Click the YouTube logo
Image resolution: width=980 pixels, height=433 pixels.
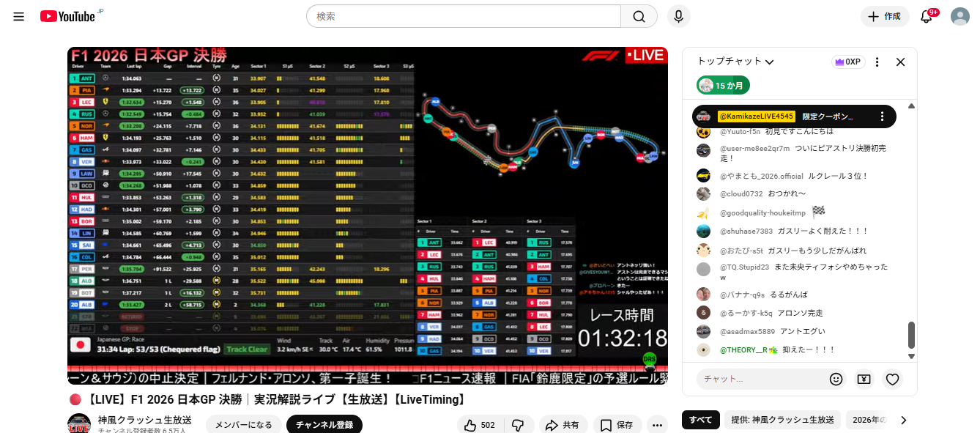pyautogui.click(x=68, y=16)
